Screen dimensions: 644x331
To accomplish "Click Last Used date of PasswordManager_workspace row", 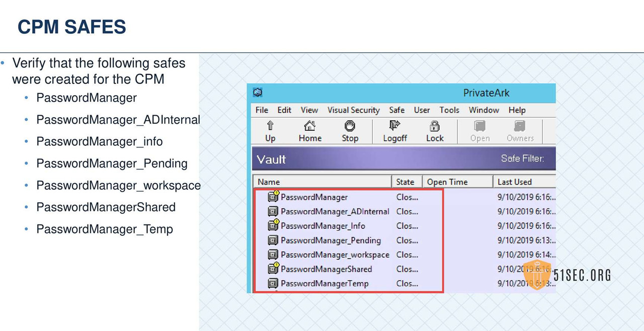I will [x=527, y=255].
